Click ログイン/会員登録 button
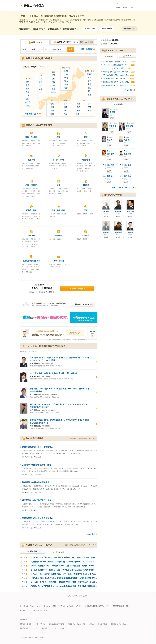Screen dimensions: 156x644 pos(107,29)
